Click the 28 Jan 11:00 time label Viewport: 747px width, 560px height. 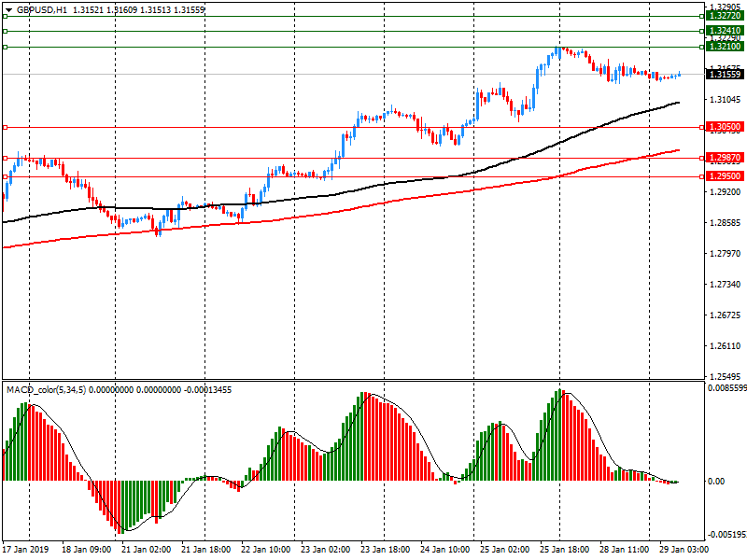[624, 549]
